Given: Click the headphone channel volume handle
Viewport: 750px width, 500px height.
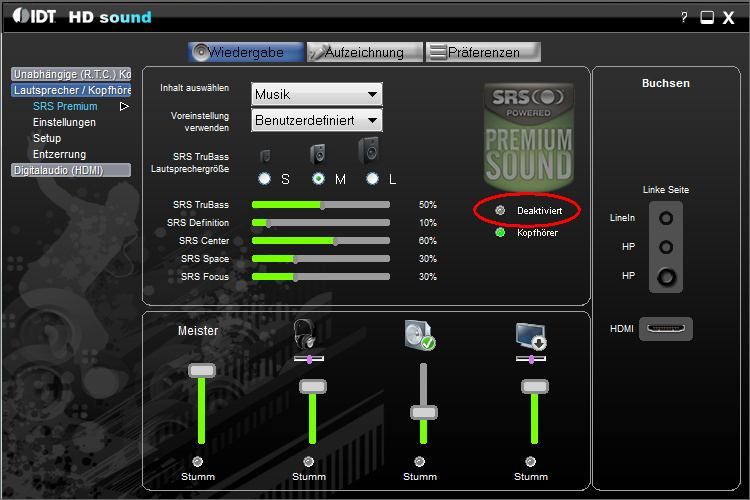Looking at the screenshot, I should pyautogui.click(x=313, y=386).
